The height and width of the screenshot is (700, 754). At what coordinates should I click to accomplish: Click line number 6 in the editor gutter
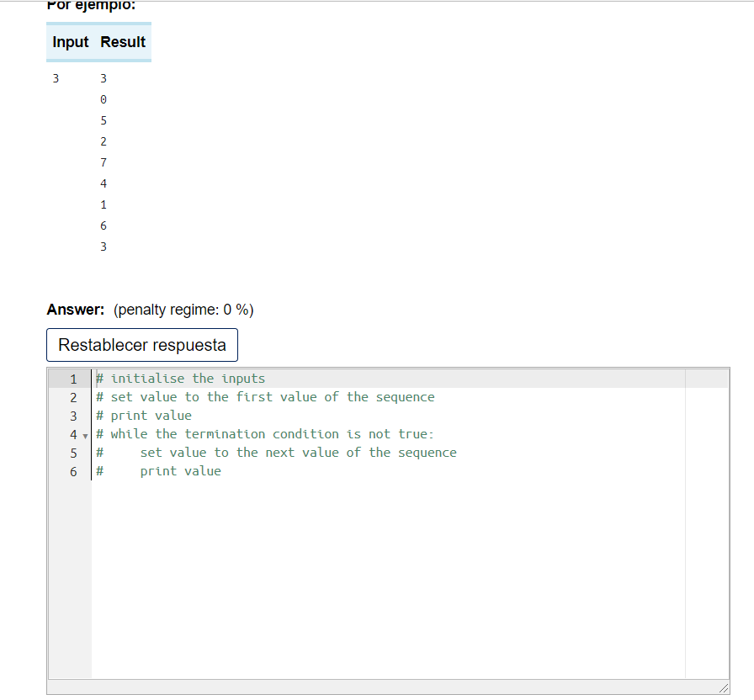[x=73, y=471]
